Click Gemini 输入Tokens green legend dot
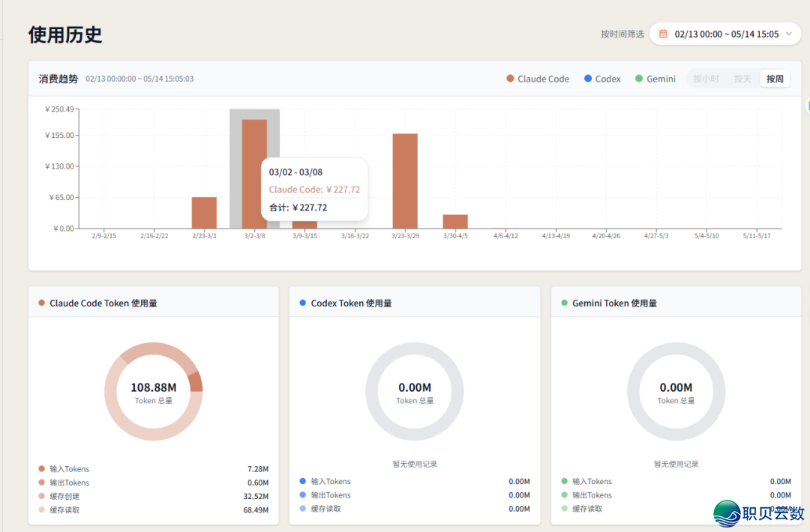Screen dimensions: 810x532 (x=564, y=481)
